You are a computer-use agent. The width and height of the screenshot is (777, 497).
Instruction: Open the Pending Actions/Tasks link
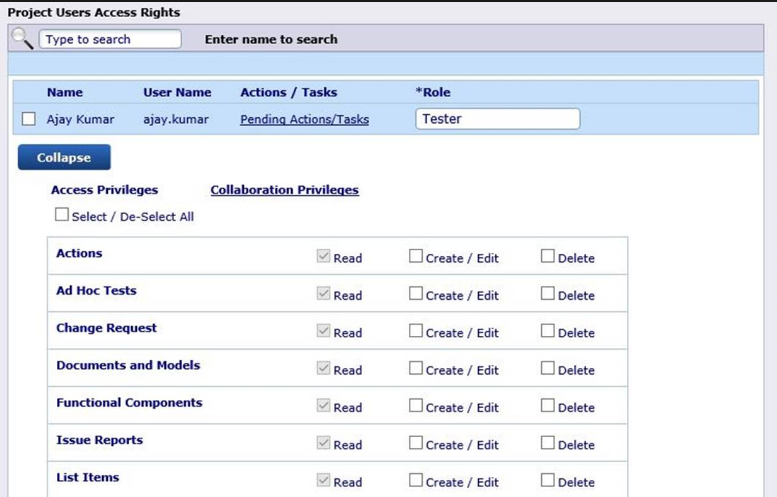coord(304,119)
